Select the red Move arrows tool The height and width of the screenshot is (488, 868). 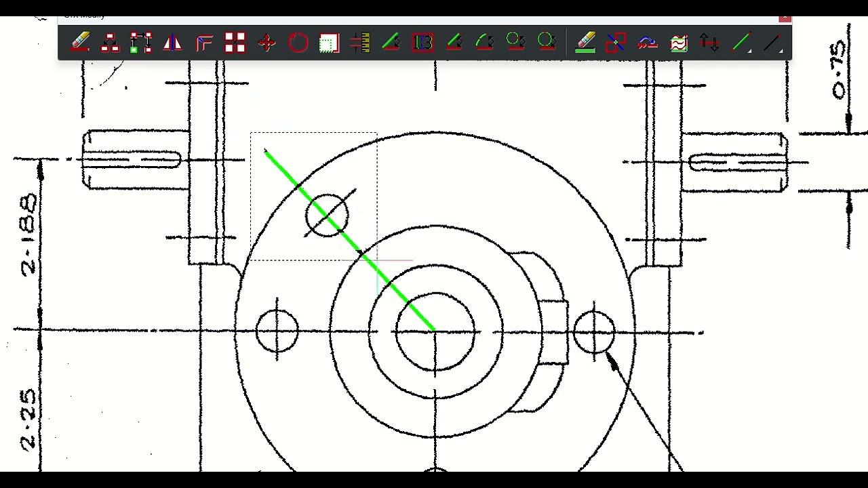(x=267, y=43)
